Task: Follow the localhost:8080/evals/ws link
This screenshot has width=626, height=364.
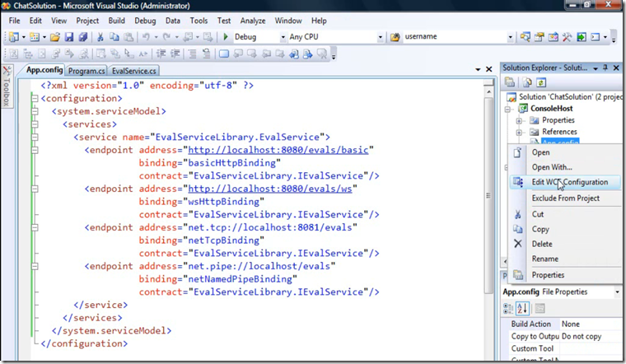Action: (270, 189)
